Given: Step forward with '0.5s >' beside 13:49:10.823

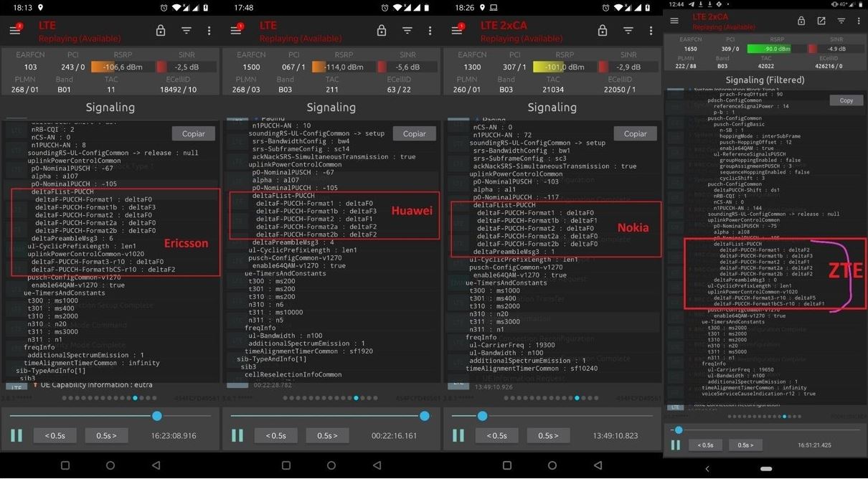Looking at the screenshot, I should pos(548,435).
